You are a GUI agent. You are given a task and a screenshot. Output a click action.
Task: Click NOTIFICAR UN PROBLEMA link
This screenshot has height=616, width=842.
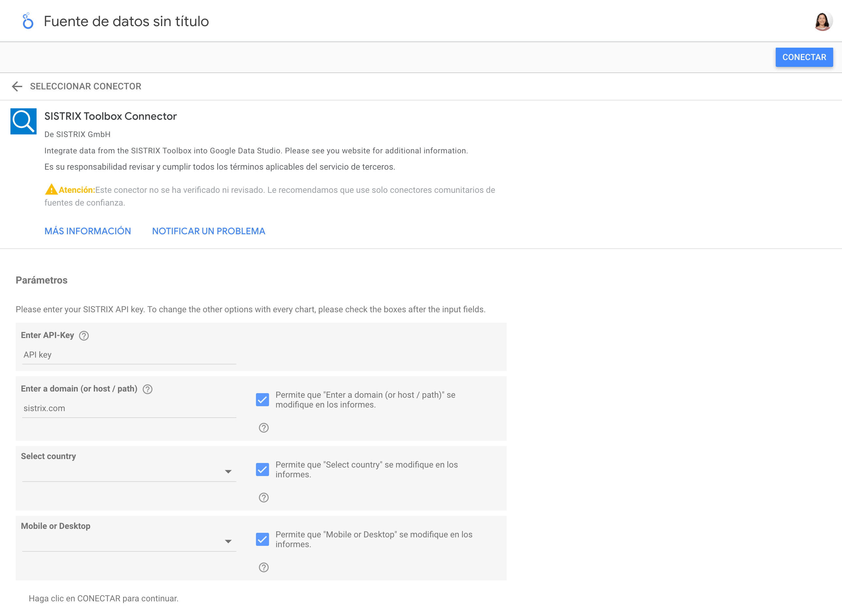[209, 231]
